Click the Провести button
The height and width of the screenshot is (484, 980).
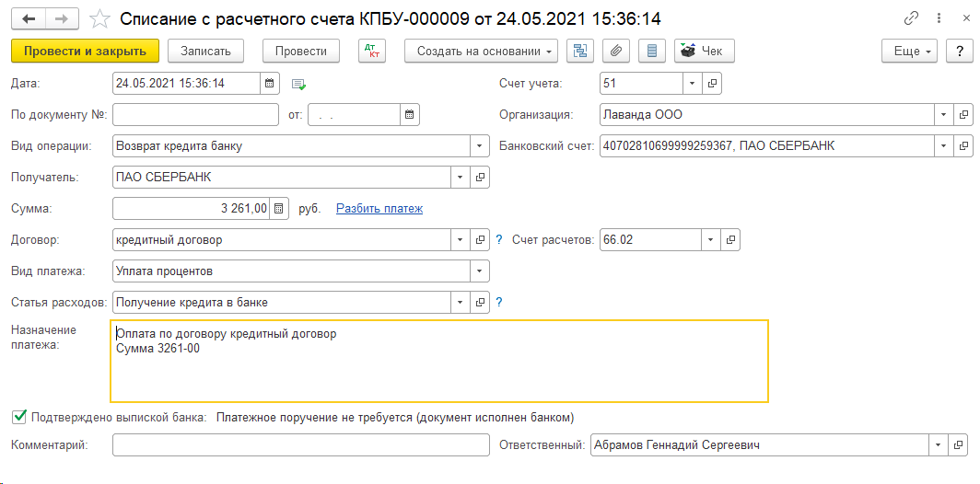pyautogui.click(x=300, y=52)
